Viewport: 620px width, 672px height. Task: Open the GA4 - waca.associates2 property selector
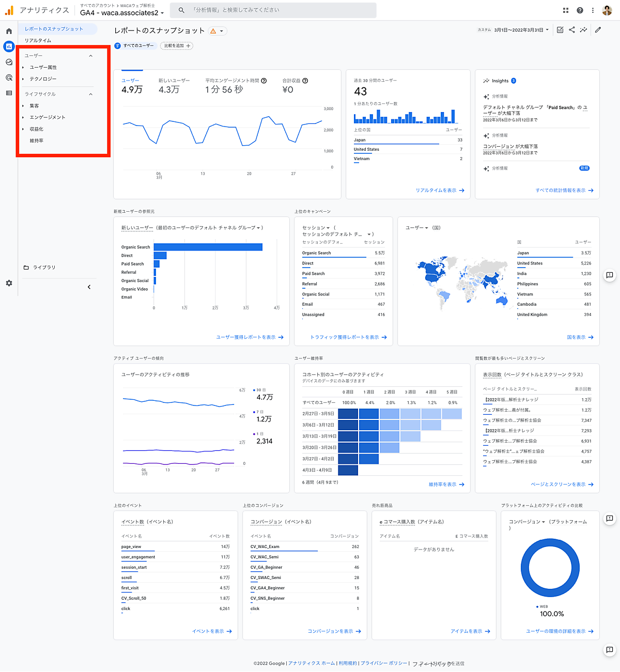tap(122, 13)
